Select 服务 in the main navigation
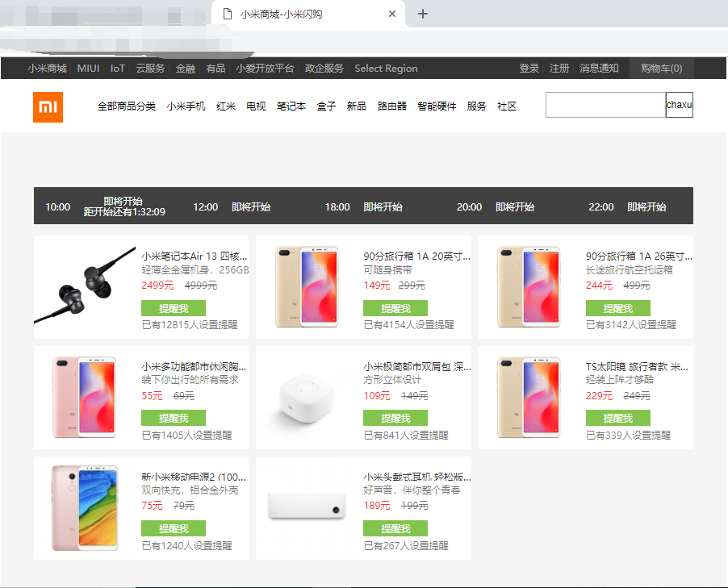 point(476,106)
